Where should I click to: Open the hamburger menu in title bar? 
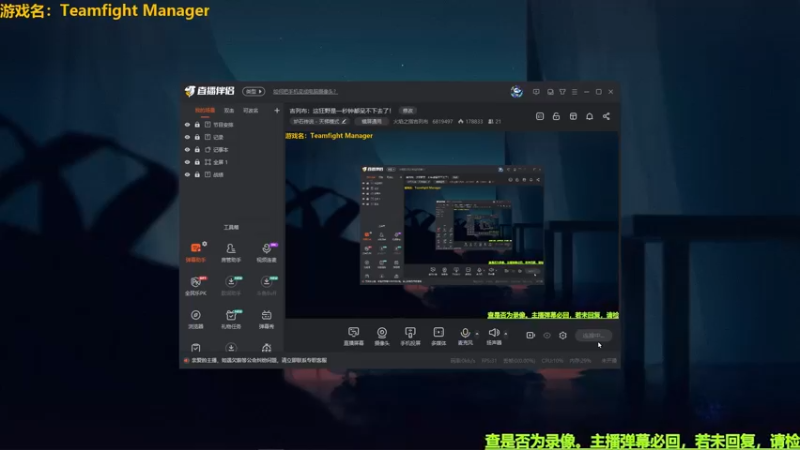574,92
